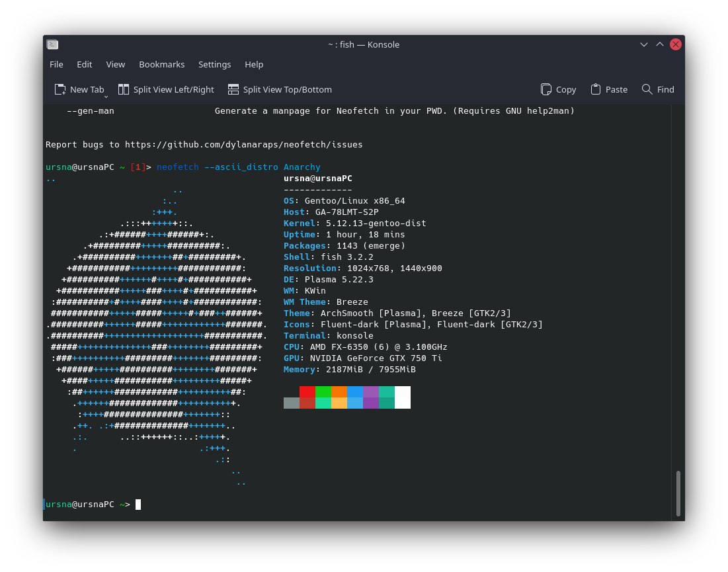Click the New Tab icon
The image size is (728, 572).
coord(60,90)
